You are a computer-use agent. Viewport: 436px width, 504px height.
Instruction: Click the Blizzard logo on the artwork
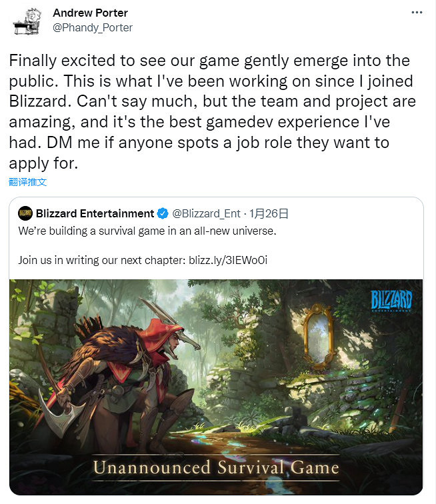(x=391, y=301)
